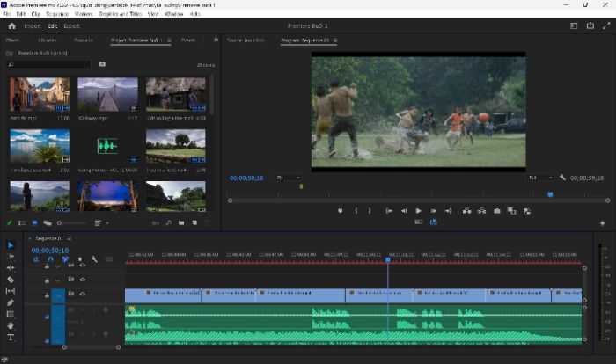Image resolution: width=616 pixels, height=364 pixels.
Task: Go to Out point in Program monitor
Action: pos(448,211)
